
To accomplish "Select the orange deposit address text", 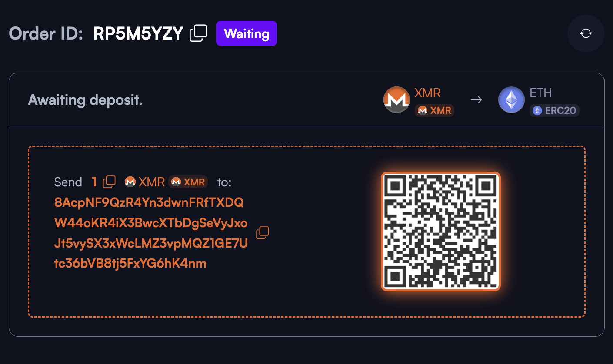I will point(151,233).
